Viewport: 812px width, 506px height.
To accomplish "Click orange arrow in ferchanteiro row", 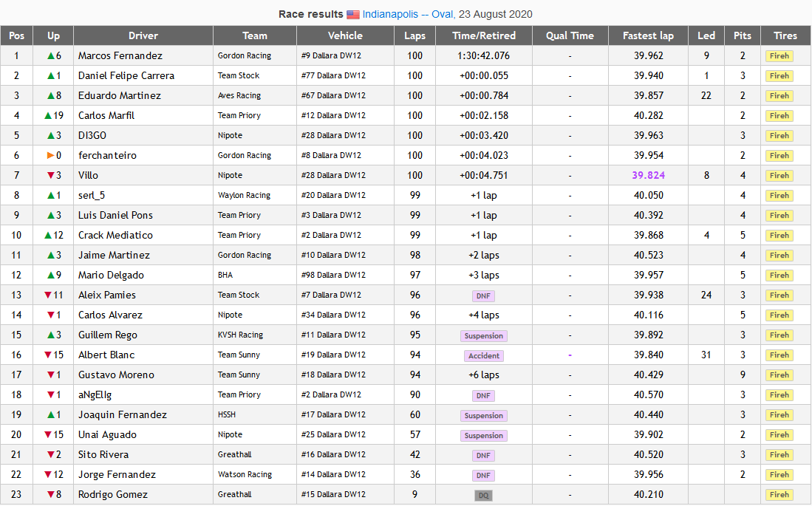I will (x=50, y=155).
